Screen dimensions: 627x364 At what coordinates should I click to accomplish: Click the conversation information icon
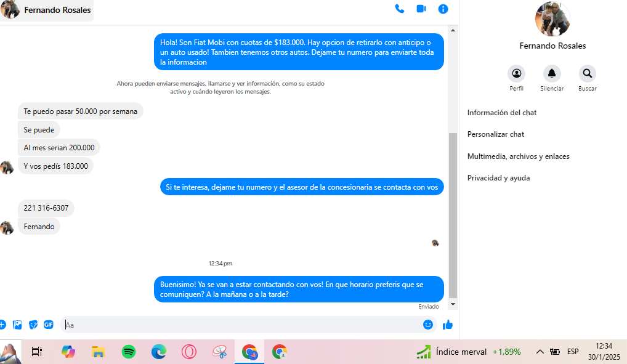(x=443, y=9)
